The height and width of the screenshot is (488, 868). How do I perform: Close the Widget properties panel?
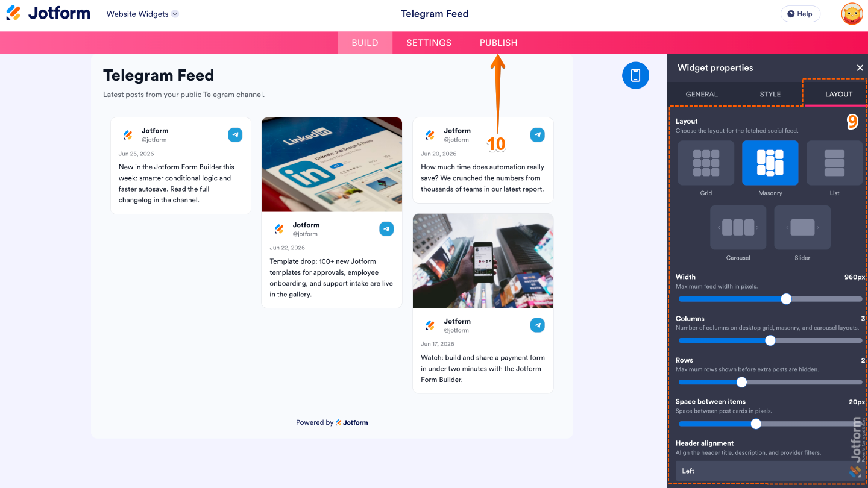[860, 68]
